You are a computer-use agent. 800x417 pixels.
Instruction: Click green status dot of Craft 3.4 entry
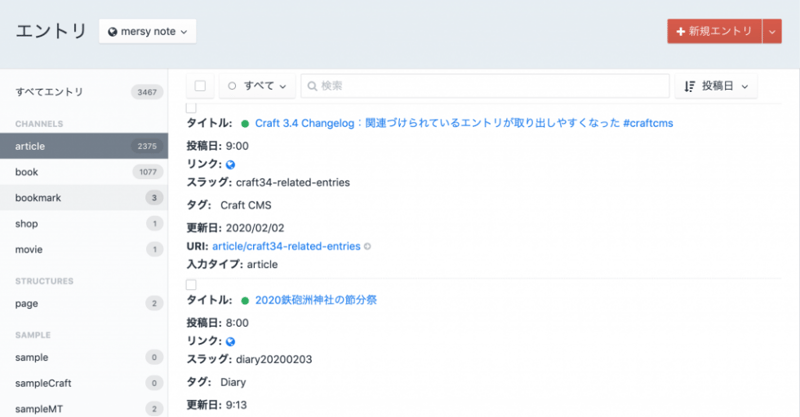pos(245,123)
